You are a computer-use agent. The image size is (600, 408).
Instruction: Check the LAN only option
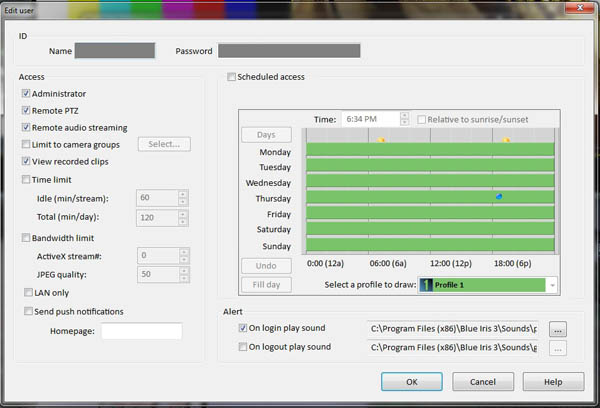pos(28,292)
